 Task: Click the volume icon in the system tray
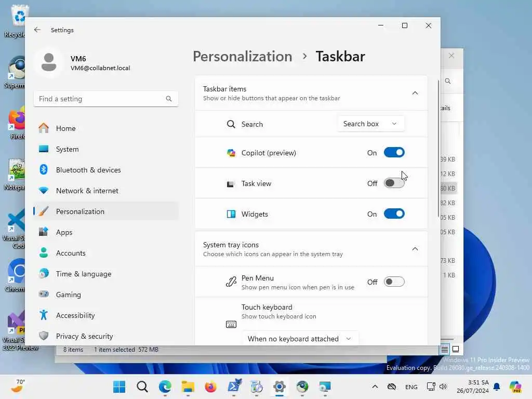pyautogui.click(x=443, y=387)
